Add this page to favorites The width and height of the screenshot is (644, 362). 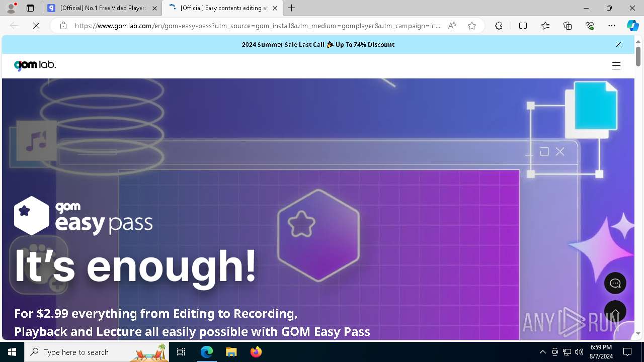click(472, 26)
